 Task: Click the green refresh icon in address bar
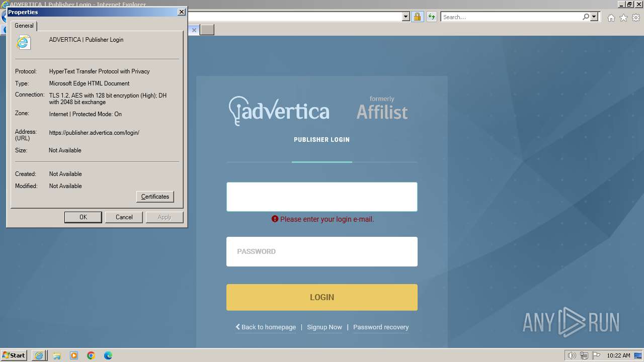point(431,17)
